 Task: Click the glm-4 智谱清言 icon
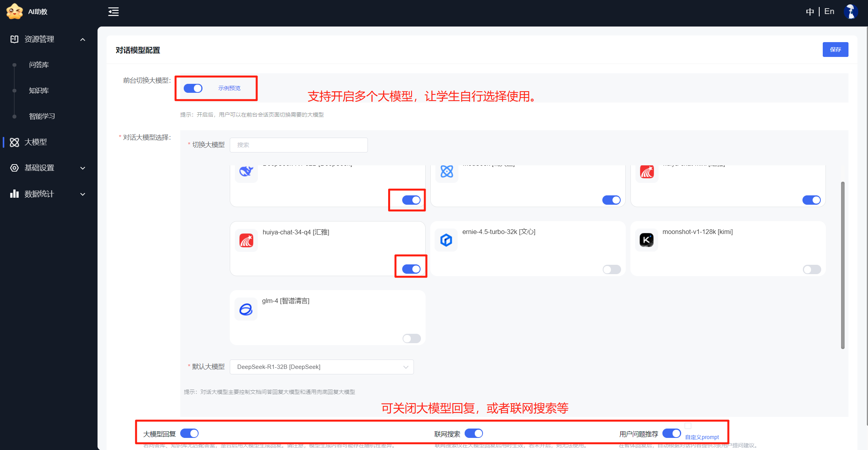pos(246,309)
